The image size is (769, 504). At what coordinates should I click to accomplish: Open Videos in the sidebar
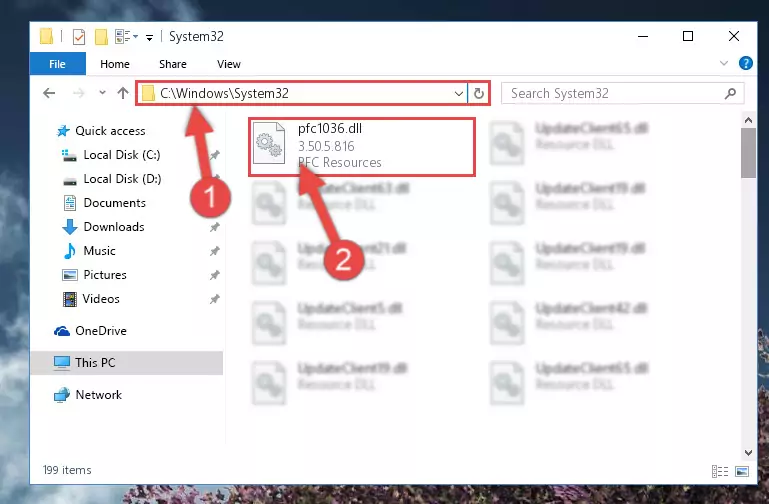101,299
